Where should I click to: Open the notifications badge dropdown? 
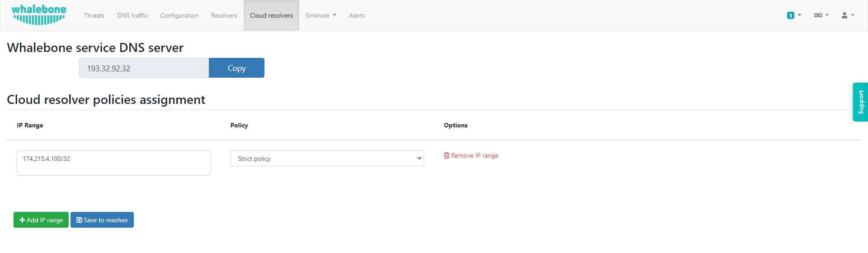pos(794,15)
